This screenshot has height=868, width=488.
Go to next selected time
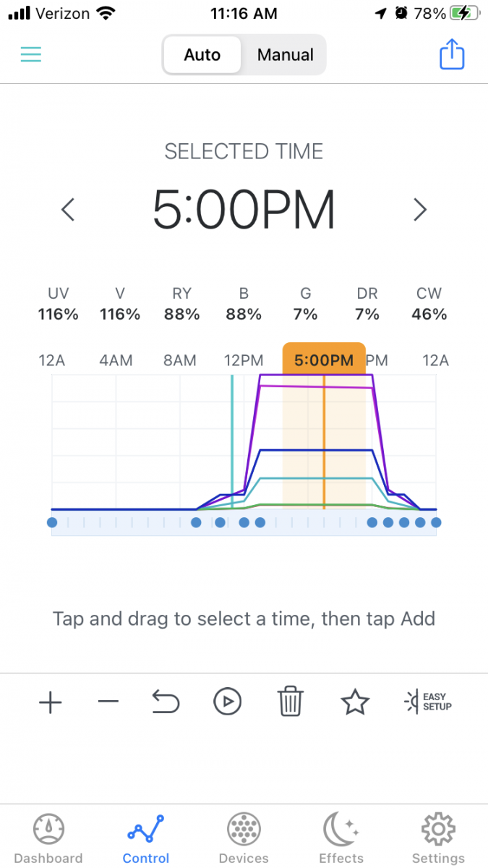click(x=420, y=210)
